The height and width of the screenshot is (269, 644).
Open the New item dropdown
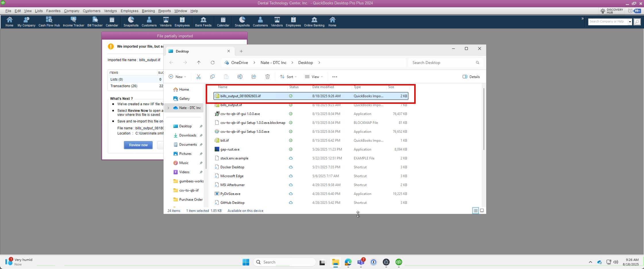pyautogui.click(x=177, y=77)
